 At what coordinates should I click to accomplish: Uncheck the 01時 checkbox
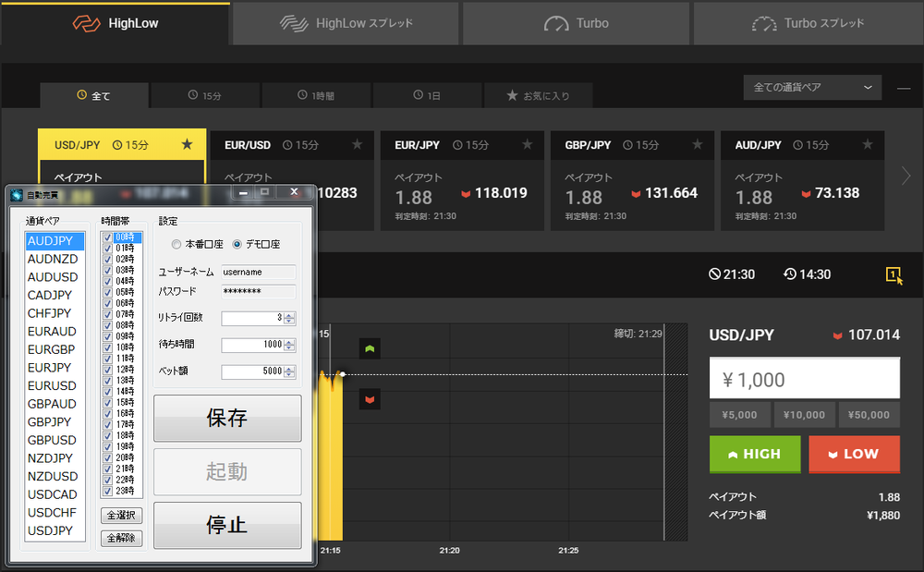pos(108,248)
